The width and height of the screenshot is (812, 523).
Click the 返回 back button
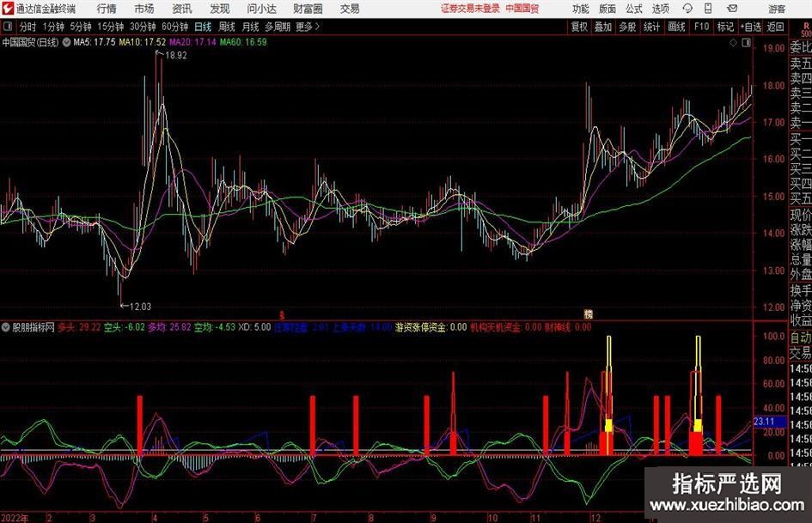pos(775,27)
